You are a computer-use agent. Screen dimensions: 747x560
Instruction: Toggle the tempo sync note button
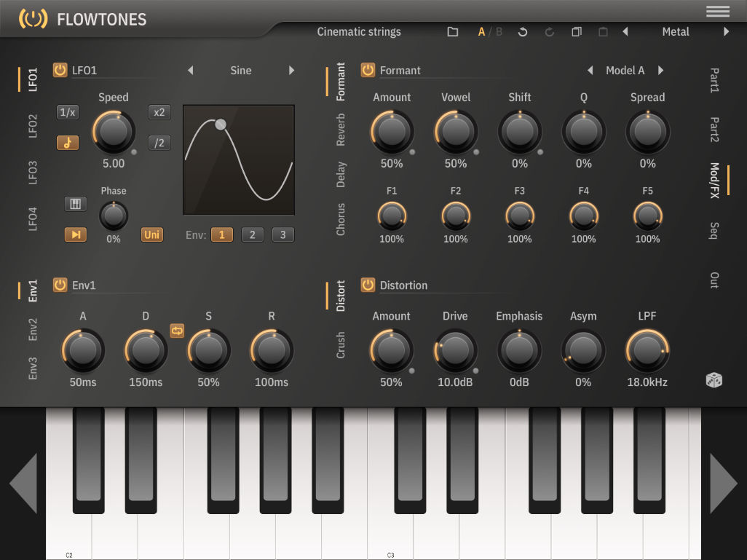click(68, 143)
